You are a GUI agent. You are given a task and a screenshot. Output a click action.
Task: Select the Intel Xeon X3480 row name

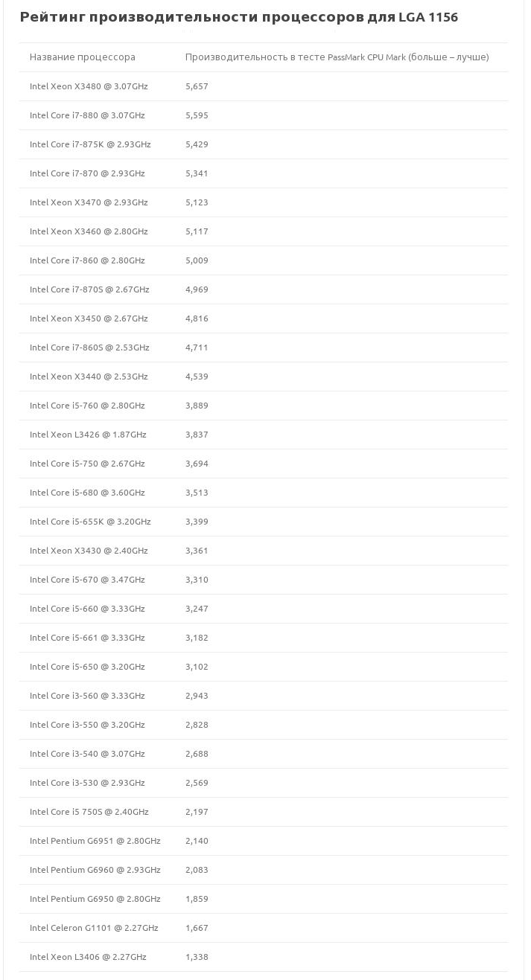[89, 86]
